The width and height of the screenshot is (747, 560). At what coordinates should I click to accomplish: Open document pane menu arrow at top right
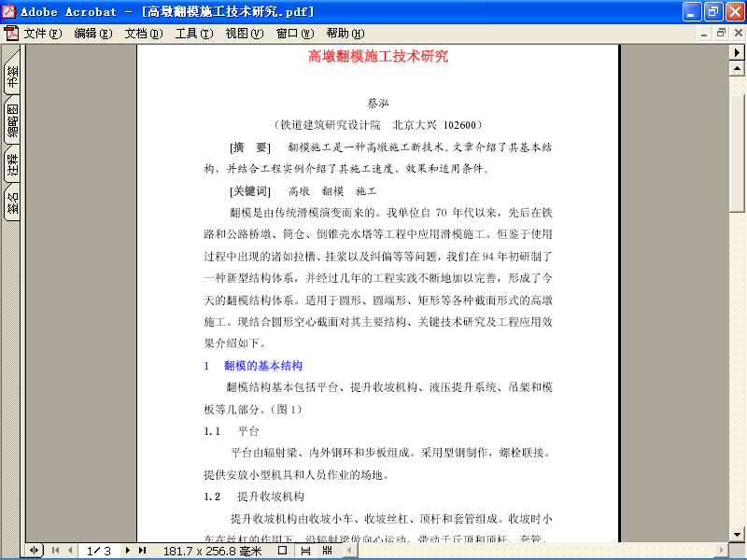(x=737, y=52)
